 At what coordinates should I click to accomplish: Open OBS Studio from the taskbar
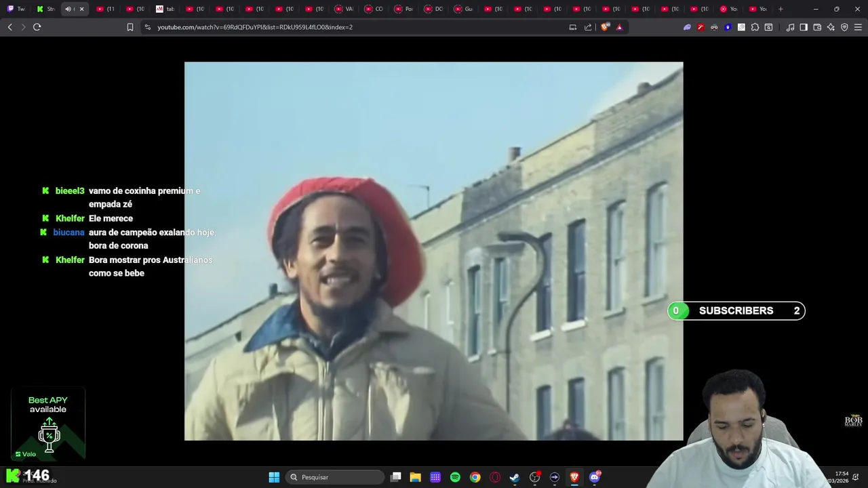pos(535,477)
